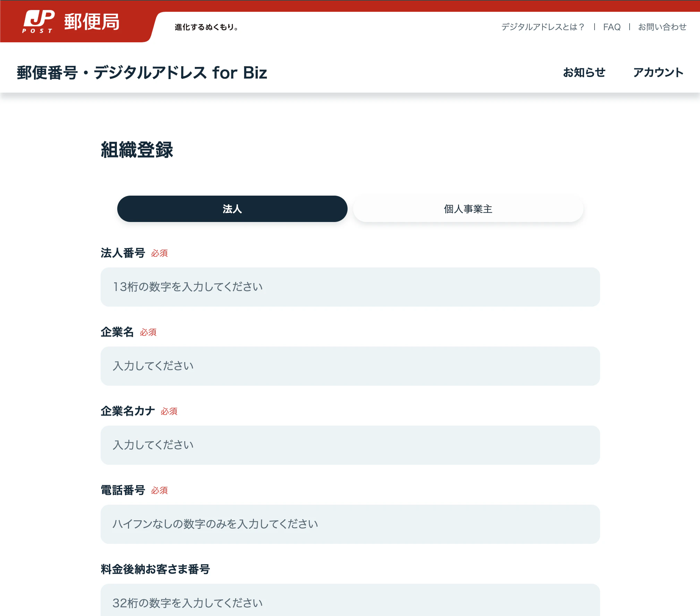The width and height of the screenshot is (700, 616).
Task: Open the デジタルアドレスとは？ link
Action: [543, 27]
